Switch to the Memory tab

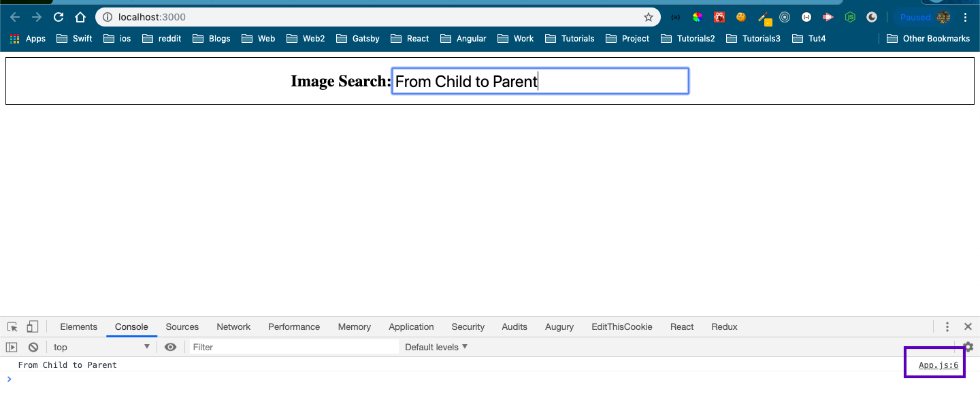[x=355, y=327]
